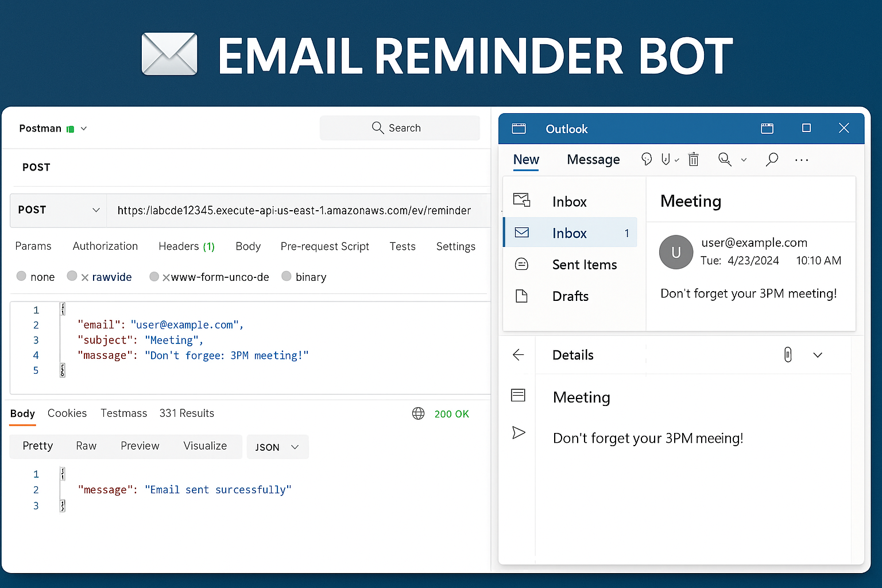Switch to the Authorization tab
This screenshot has height=588, width=882.
[x=105, y=246]
